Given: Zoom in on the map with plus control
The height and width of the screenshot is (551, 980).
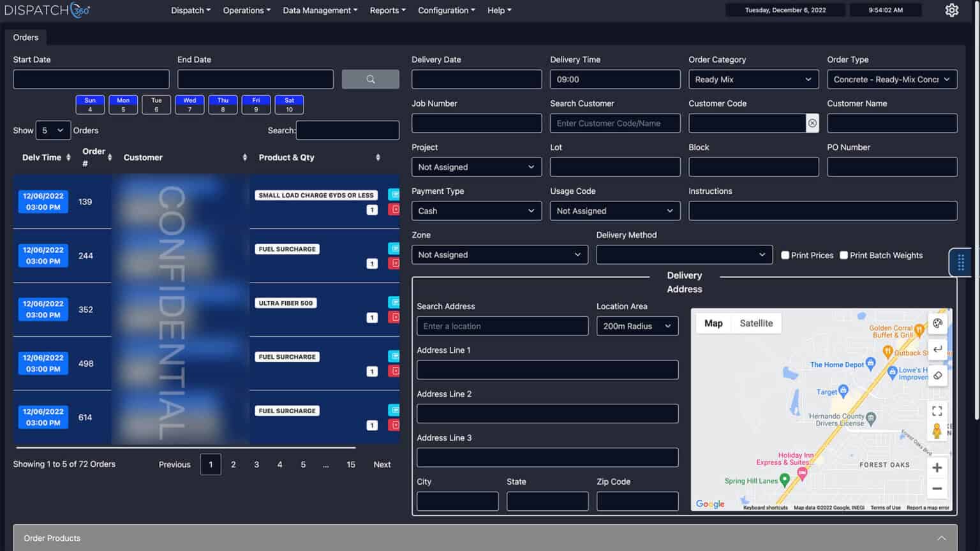Looking at the screenshot, I should coord(938,467).
